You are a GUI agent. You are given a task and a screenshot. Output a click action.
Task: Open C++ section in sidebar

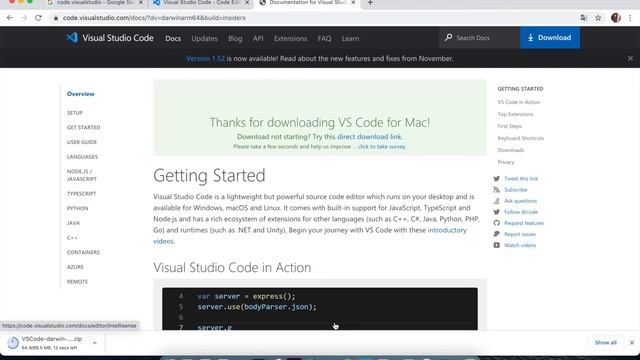(72, 238)
